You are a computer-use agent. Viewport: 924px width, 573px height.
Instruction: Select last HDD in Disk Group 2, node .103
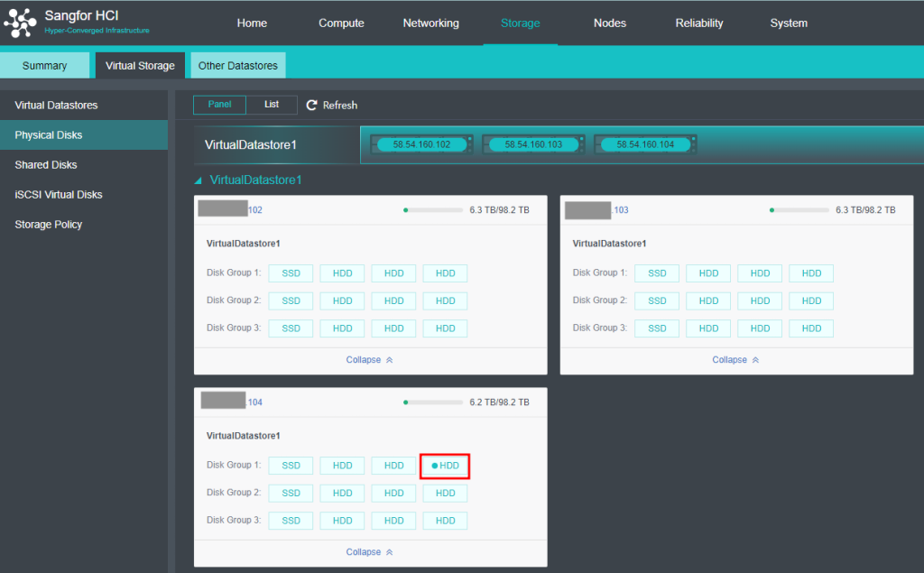tap(811, 300)
